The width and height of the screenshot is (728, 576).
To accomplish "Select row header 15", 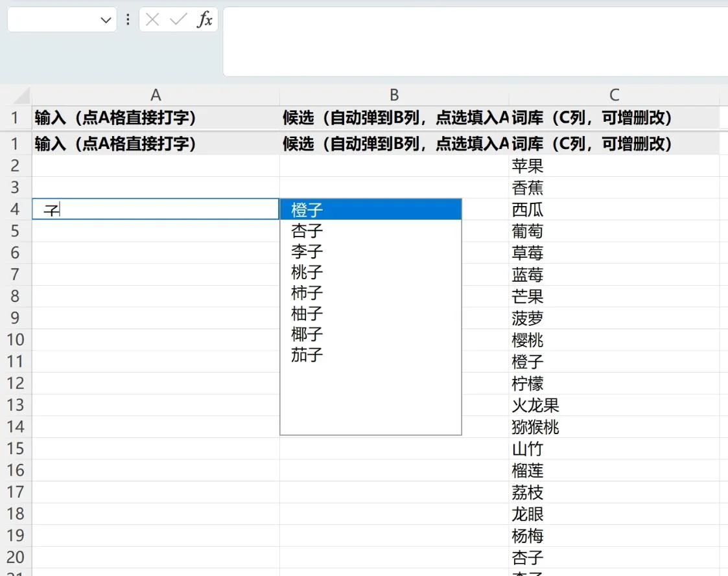I will tap(16, 449).
